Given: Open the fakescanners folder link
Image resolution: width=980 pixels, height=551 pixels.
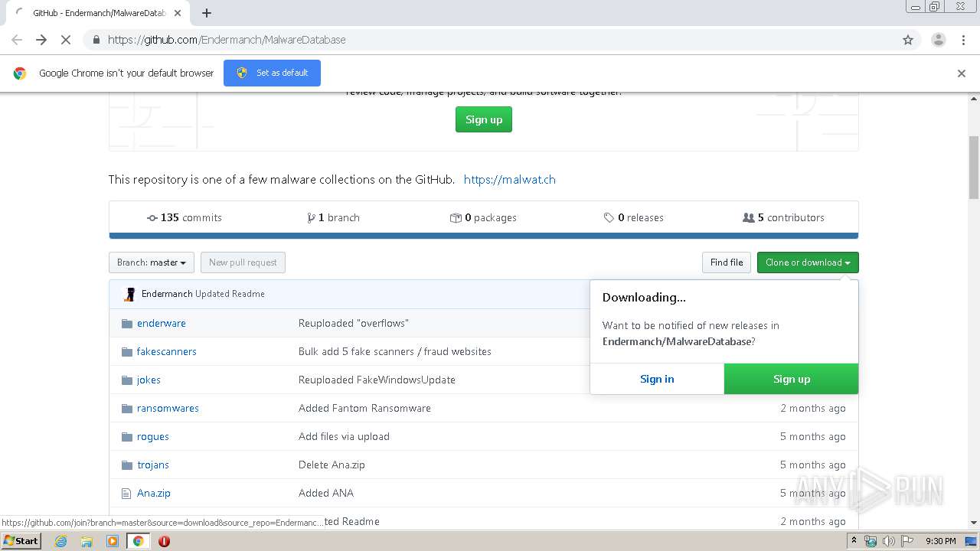Looking at the screenshot, I should click(x=167, y=352).
